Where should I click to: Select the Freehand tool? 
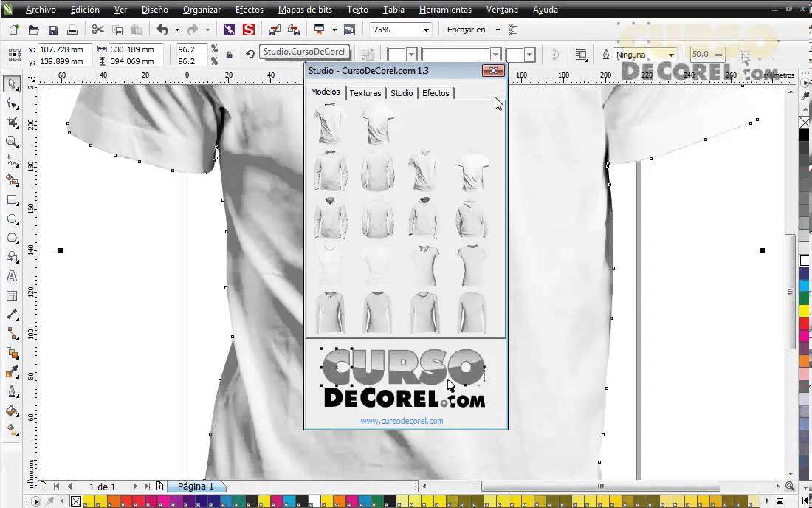pos(12,161)
